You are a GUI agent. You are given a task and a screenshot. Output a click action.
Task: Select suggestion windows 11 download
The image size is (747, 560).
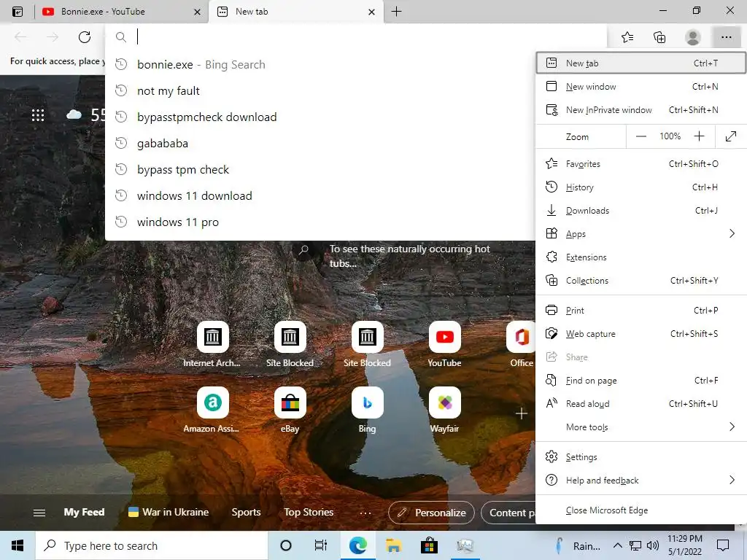point(320,195)
